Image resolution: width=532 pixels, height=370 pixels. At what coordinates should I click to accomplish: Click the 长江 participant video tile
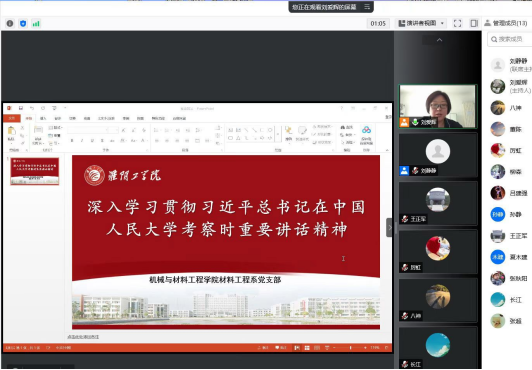click(x=438, y=348)
